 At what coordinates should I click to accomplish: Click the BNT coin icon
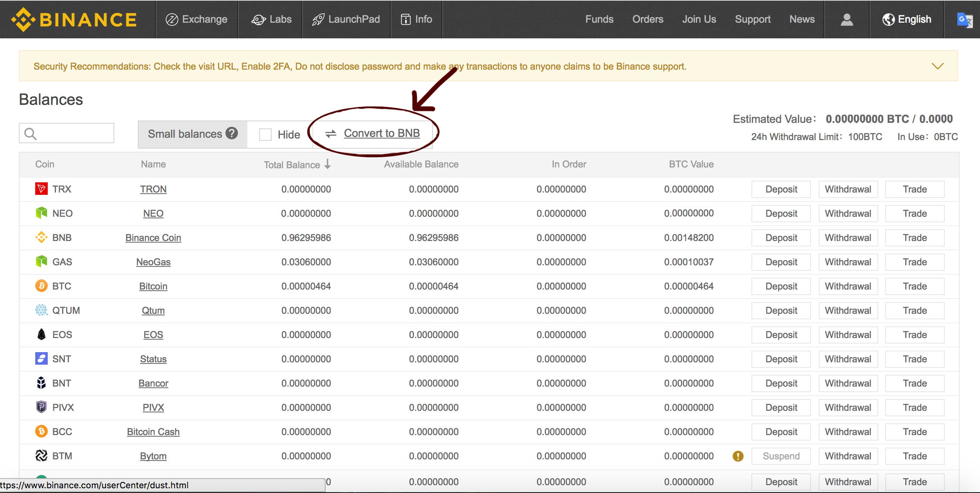pyautogui.click(x=41, y=383)
